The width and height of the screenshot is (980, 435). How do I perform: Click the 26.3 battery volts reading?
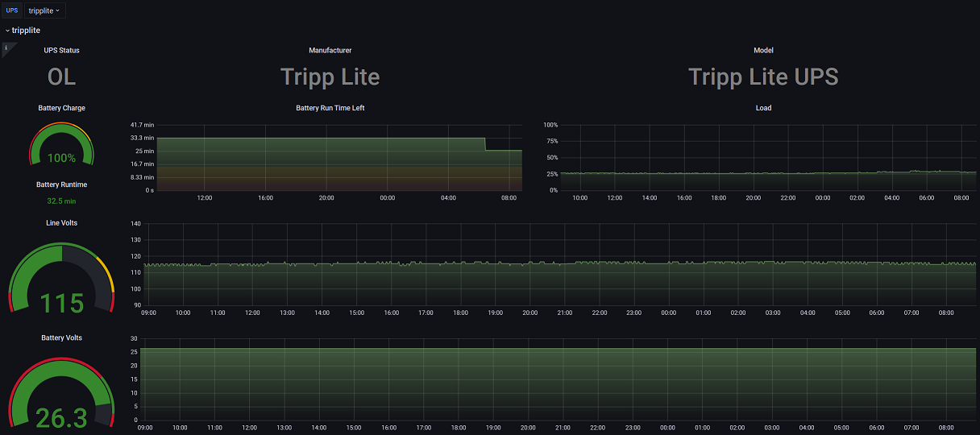62,418
